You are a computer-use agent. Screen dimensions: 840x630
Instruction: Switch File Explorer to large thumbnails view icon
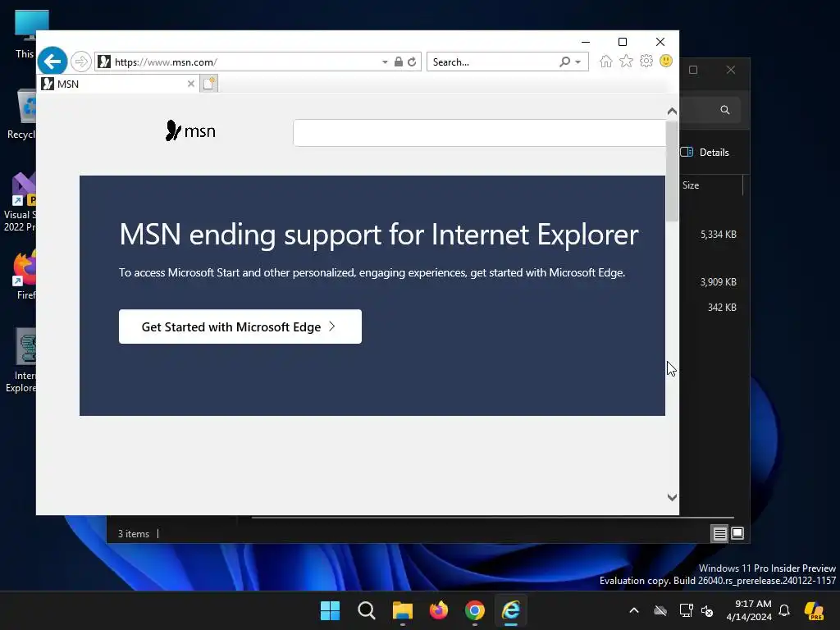[737, 533]
